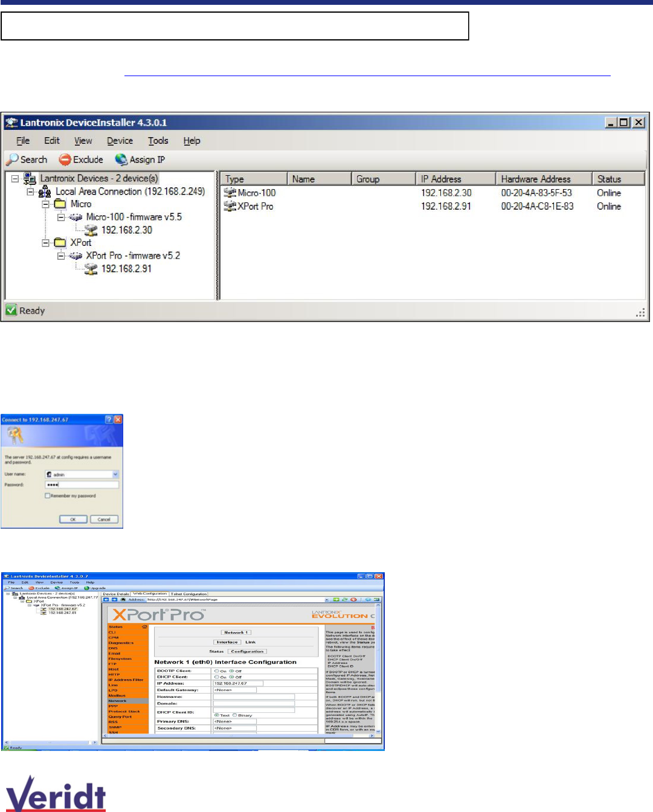Open User name dropdown arrow in Connect dialog
Viewport: 653px width, 812px height.
tap(115, 475)
